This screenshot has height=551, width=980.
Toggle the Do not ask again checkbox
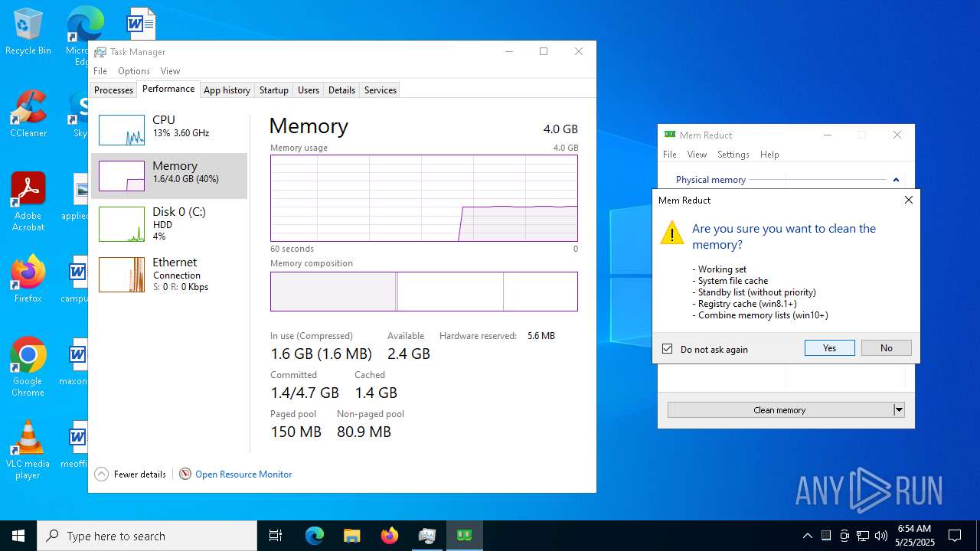tap(668, 349)
